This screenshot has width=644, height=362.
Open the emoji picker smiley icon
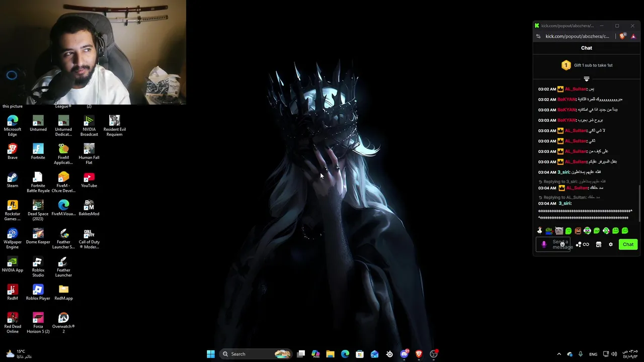tap(562, 244)
